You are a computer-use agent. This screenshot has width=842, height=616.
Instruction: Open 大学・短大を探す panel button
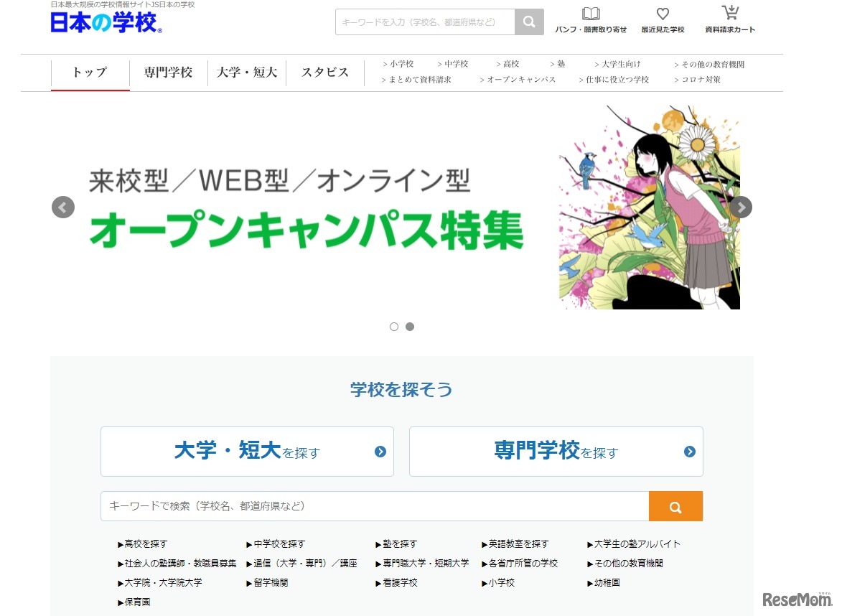pyautogui.click(x=247, y=452)
